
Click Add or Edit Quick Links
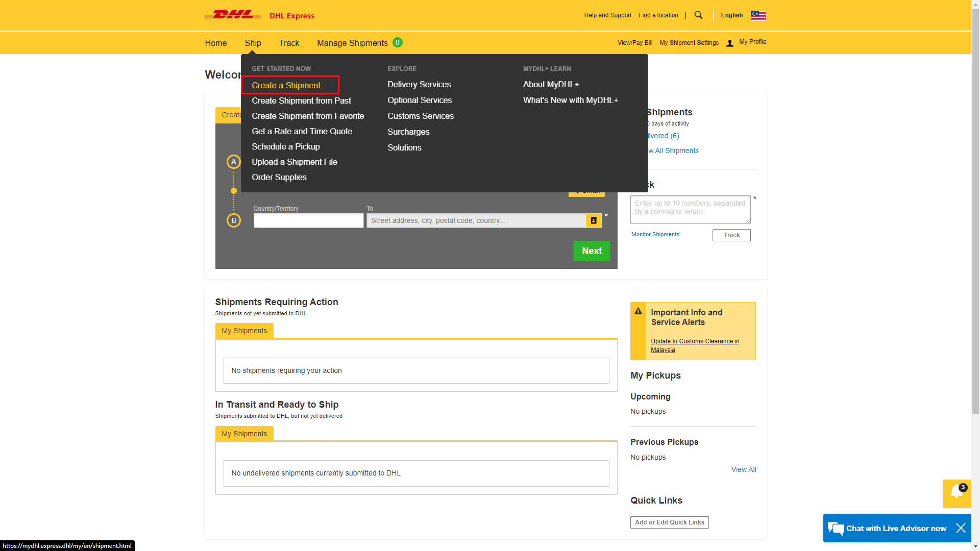(670, 522)
